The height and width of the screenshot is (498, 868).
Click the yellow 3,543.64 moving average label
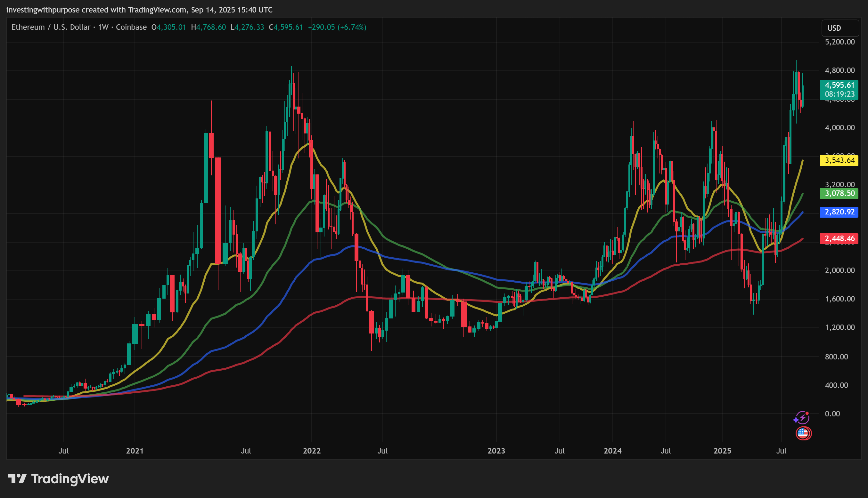[839, 160]
